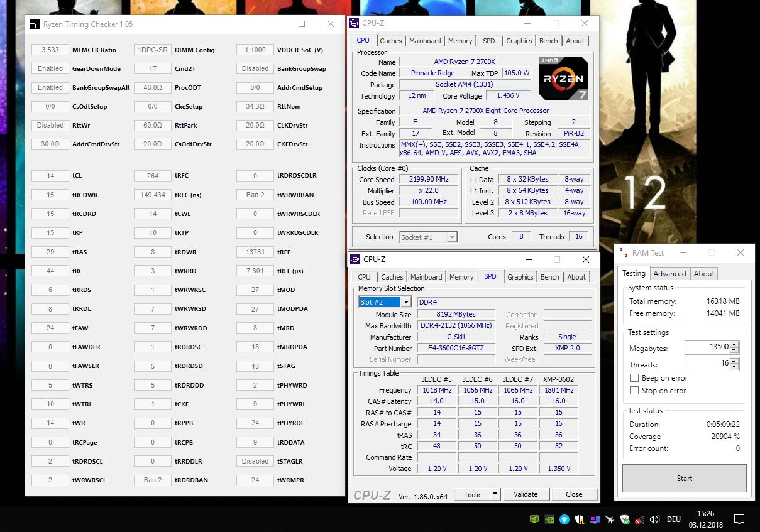Switch to Caches tab in lower CPU-Z window
The image size is (760, 532).
pyautogui.click(x=392, y=277)
